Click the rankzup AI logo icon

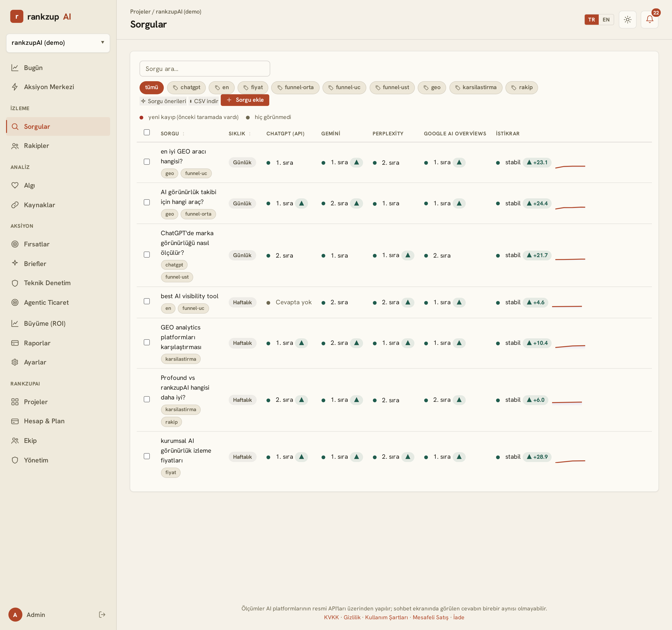click(17, 17)
